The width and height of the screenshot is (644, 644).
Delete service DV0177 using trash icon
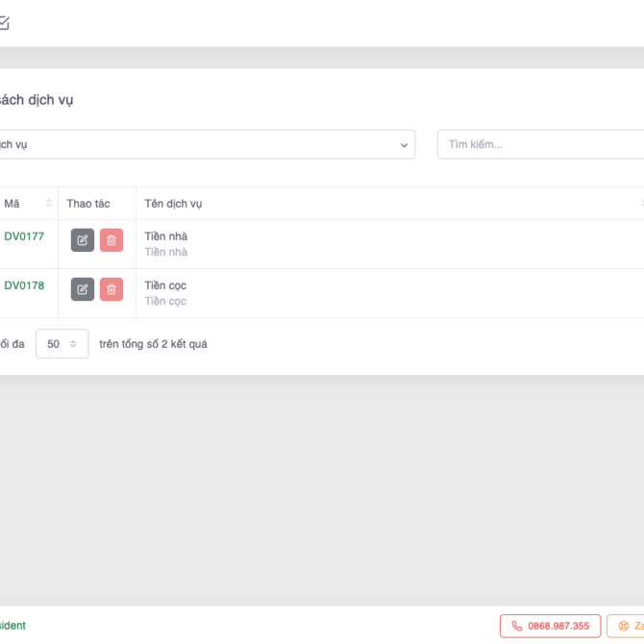coord(111,240)
